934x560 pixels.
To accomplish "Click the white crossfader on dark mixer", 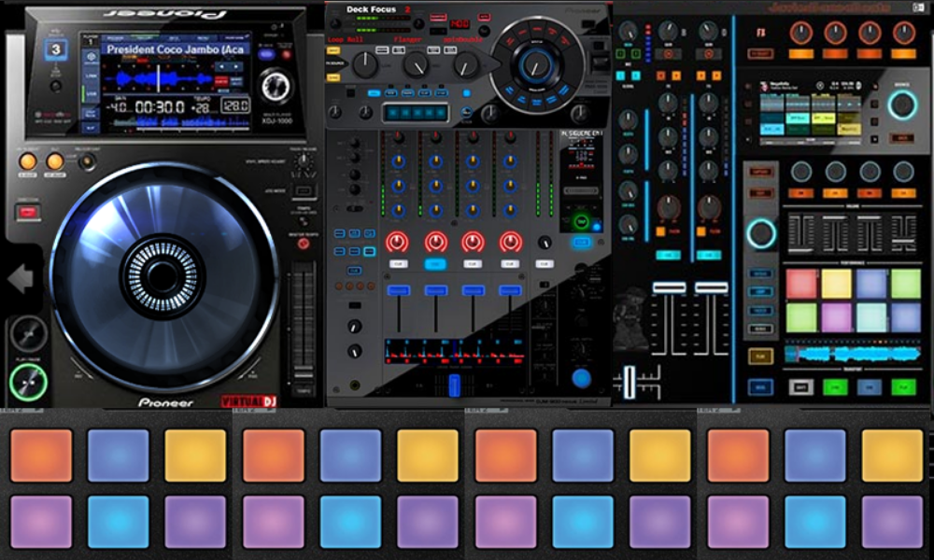I will pos(629,382).
